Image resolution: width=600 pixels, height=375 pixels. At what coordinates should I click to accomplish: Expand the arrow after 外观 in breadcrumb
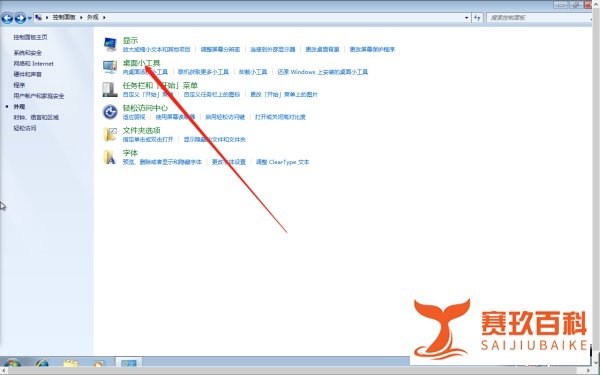(x=104, y=17)
